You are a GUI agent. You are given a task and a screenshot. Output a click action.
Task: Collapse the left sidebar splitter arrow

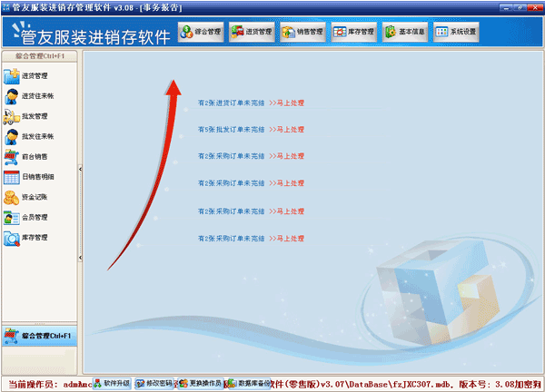pos(81,168)
